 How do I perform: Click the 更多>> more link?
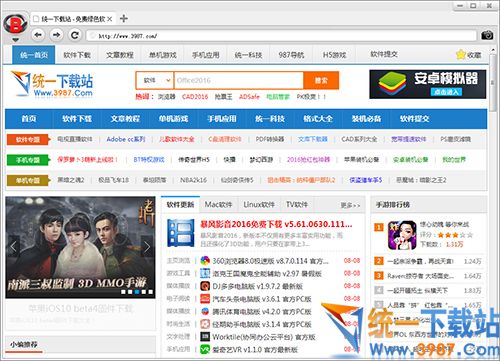tap(350, 205)
